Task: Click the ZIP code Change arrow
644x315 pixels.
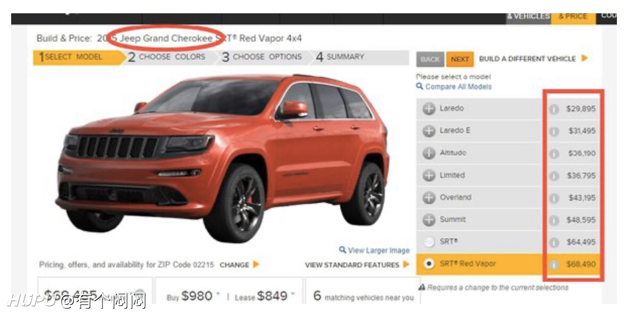Action: tap(256, 264)
